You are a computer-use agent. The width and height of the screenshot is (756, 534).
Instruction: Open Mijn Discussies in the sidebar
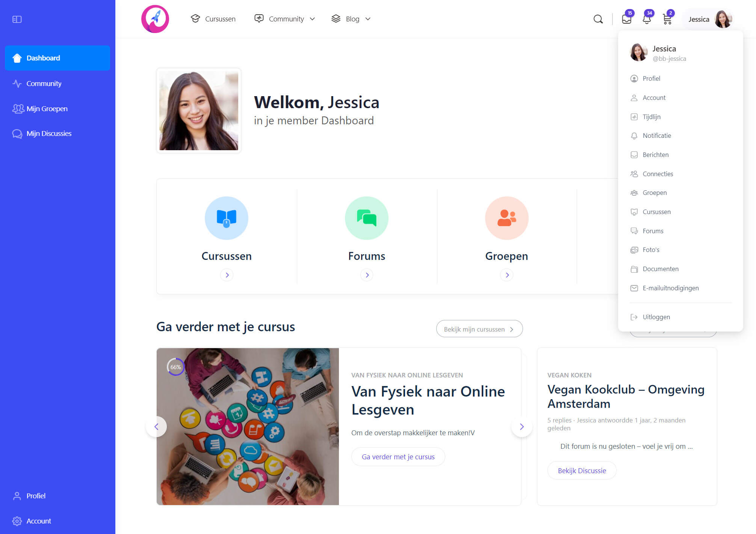pyautogui.click(x=49, y=134)
